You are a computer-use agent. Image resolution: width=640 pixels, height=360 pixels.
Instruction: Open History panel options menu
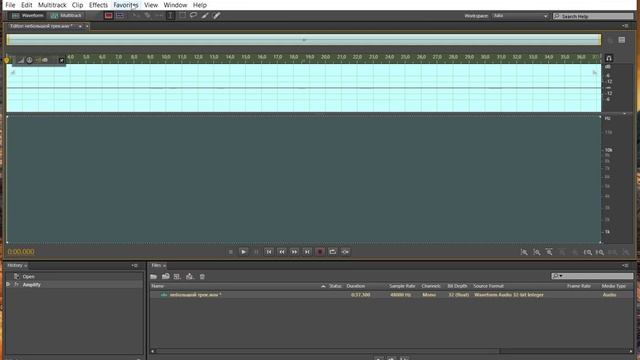coord(134,266)
